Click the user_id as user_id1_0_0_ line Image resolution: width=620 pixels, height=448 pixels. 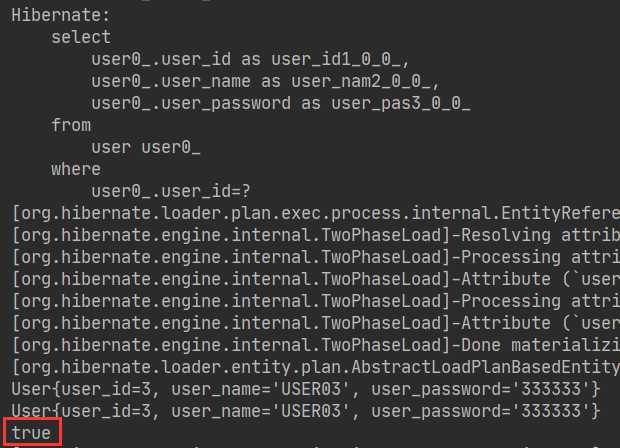250,60
